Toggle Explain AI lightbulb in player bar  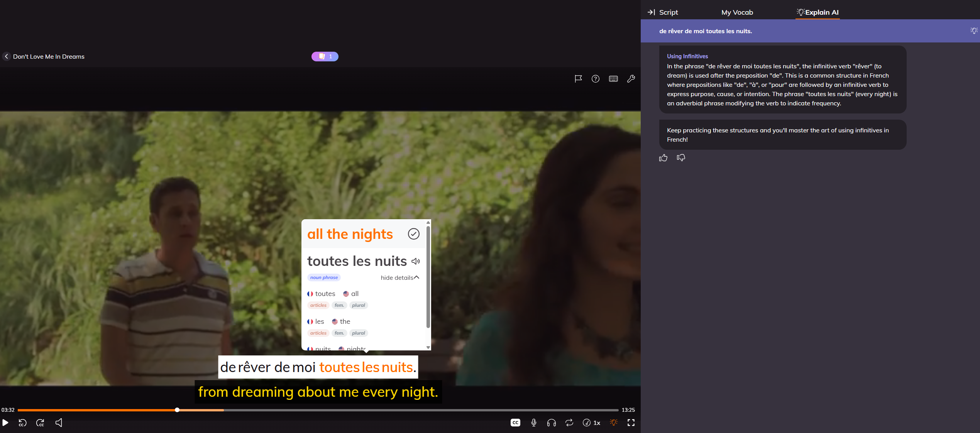coord(614,423)
